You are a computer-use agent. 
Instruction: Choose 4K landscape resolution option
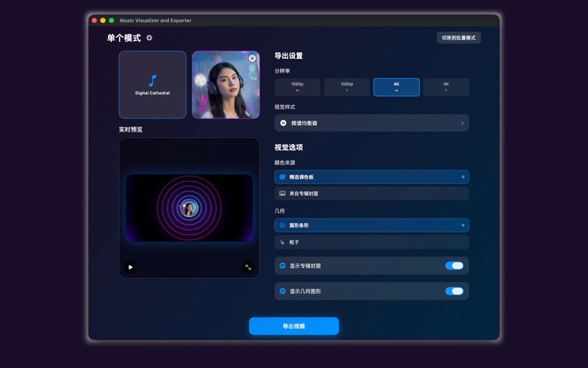pos(396,87)
